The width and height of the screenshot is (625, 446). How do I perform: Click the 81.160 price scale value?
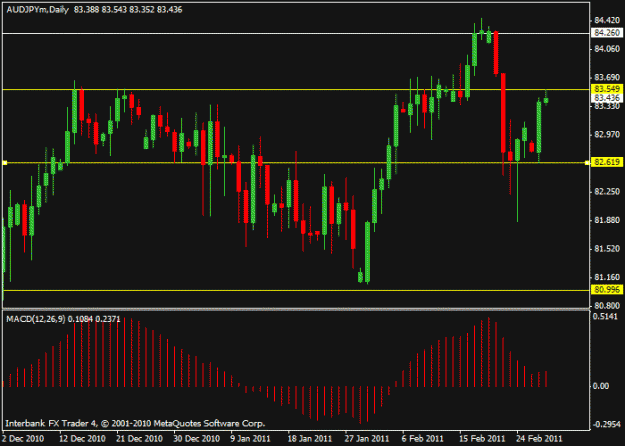point(607,277)
